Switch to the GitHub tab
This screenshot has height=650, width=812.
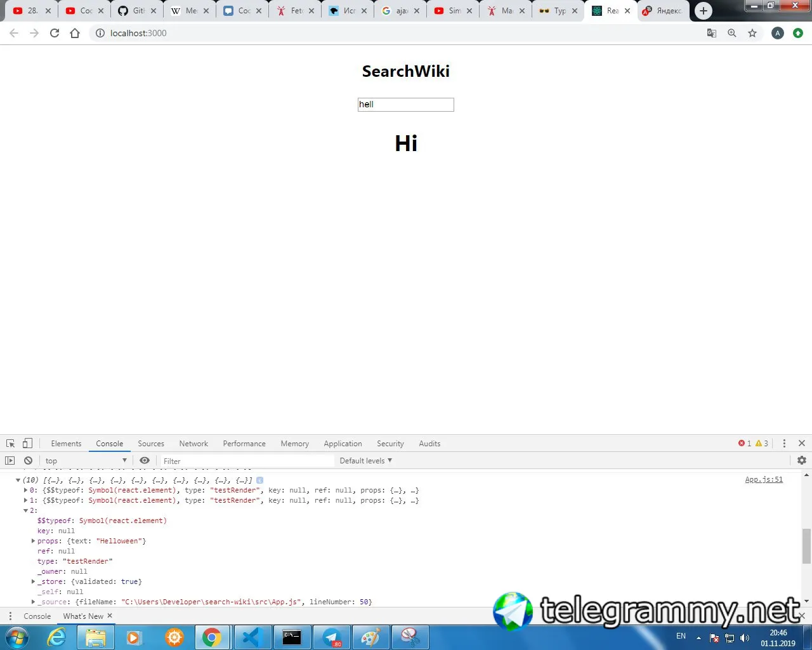click(x=138, y=11)
